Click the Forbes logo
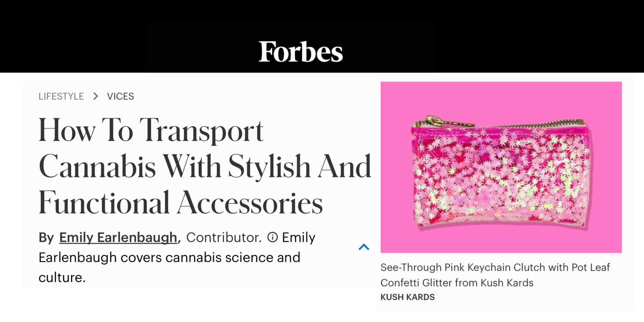 [x=301, y=52]
